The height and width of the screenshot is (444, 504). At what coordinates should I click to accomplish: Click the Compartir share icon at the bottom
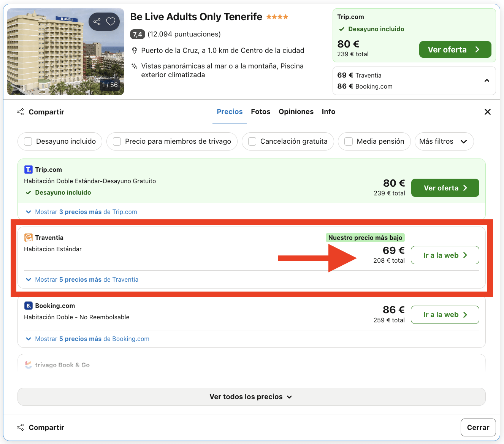pyautogui.click(x=20, y=427)
